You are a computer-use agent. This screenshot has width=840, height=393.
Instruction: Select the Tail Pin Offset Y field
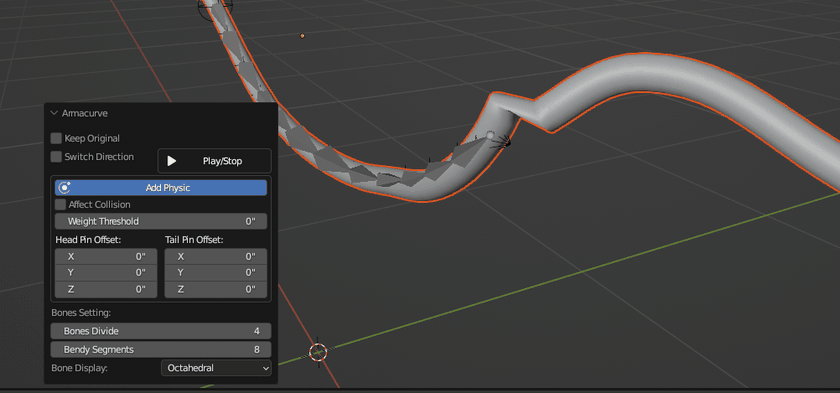216,273
